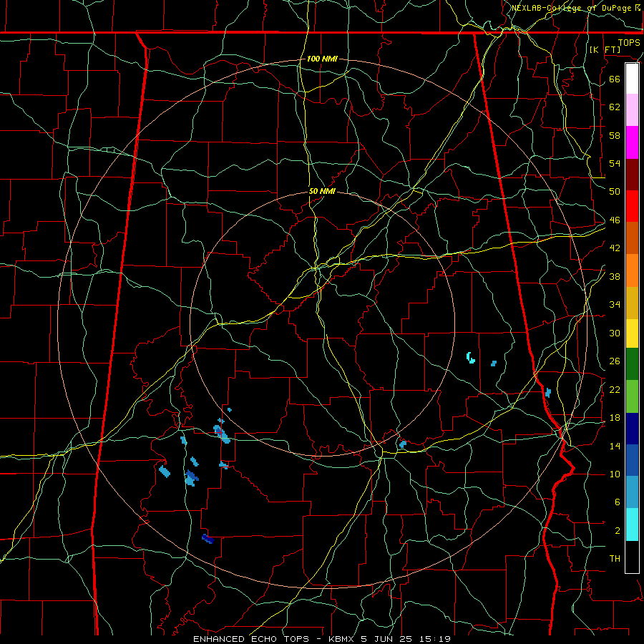The height and width of the screenshot is (644, 644).
Task: Click legend value '38'
Action: point(615,276)
